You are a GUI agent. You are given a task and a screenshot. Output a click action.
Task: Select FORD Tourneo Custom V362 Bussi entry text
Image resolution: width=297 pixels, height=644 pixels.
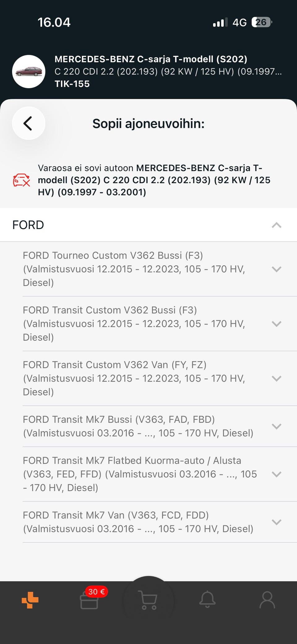pos(134,269)
